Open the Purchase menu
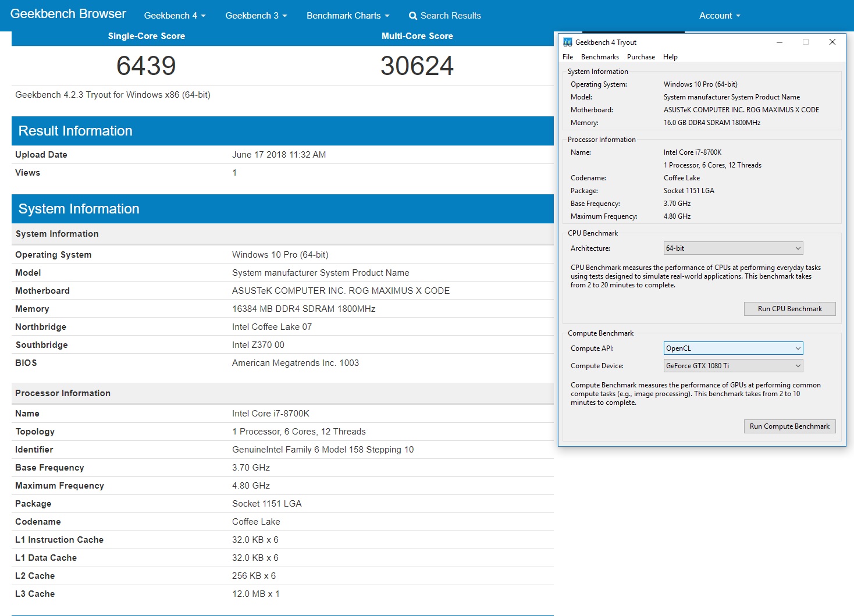The width and height of the screenshot is (854, 616). coord(641,57)
